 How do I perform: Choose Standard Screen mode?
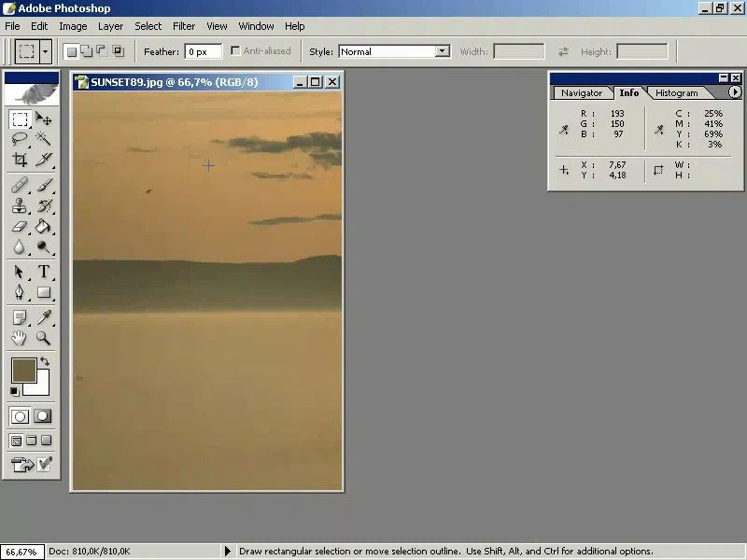pyautogui.click(x=16, y=441)
